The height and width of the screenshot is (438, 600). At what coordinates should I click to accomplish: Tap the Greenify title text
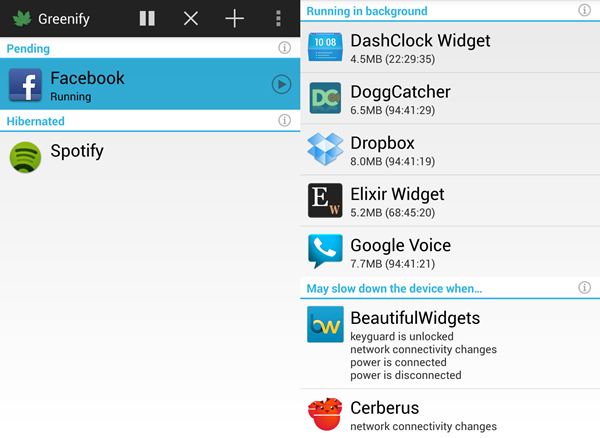(x=64, y=19)
